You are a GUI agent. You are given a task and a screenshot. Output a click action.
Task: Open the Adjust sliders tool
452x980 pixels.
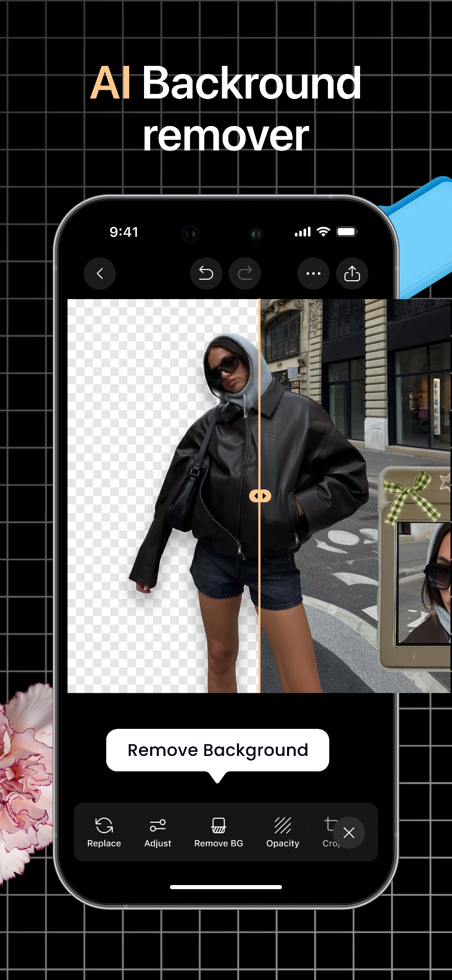[x=158, y=832]
